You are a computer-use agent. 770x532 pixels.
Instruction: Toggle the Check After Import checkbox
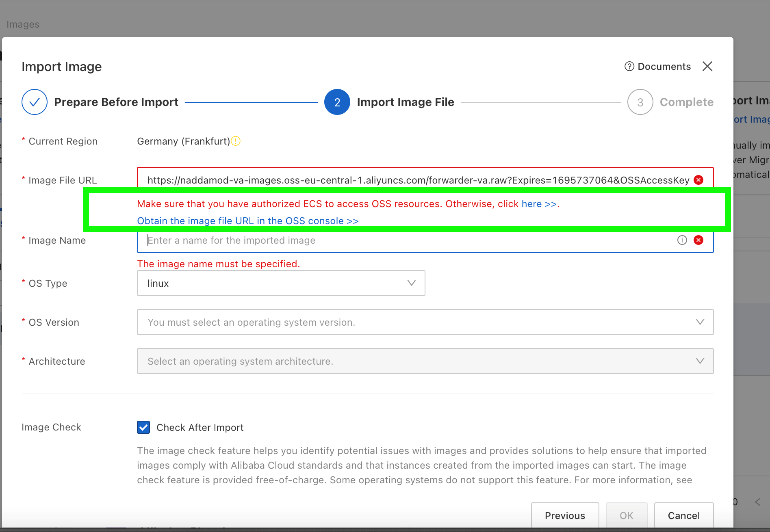(143, 427)
